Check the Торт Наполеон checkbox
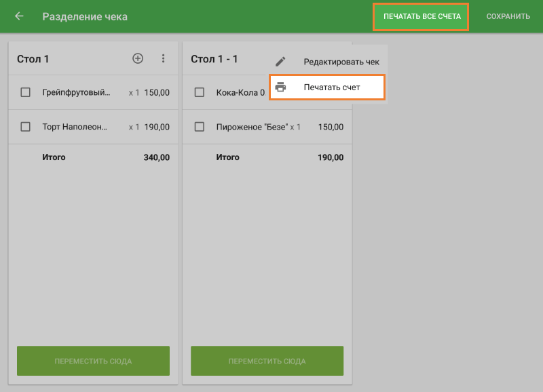The width and height of the screenshot is (543, 392). click(x=26, y=126)
